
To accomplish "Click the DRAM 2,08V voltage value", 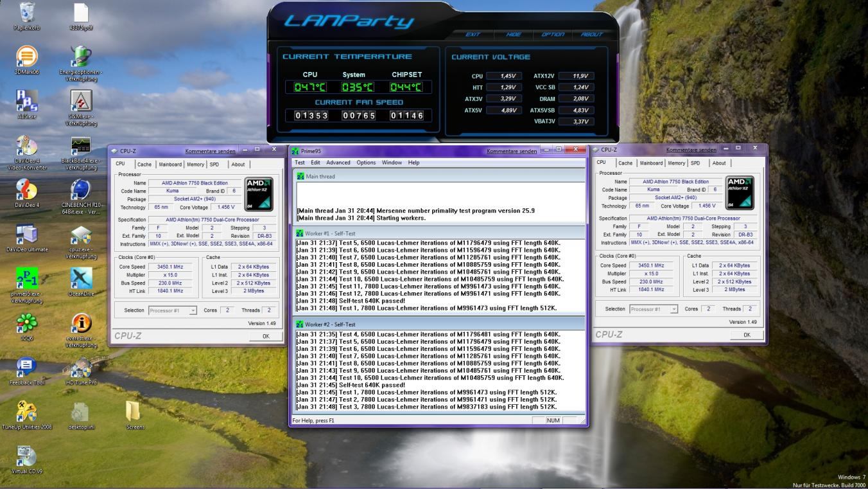I will point(576,99).
